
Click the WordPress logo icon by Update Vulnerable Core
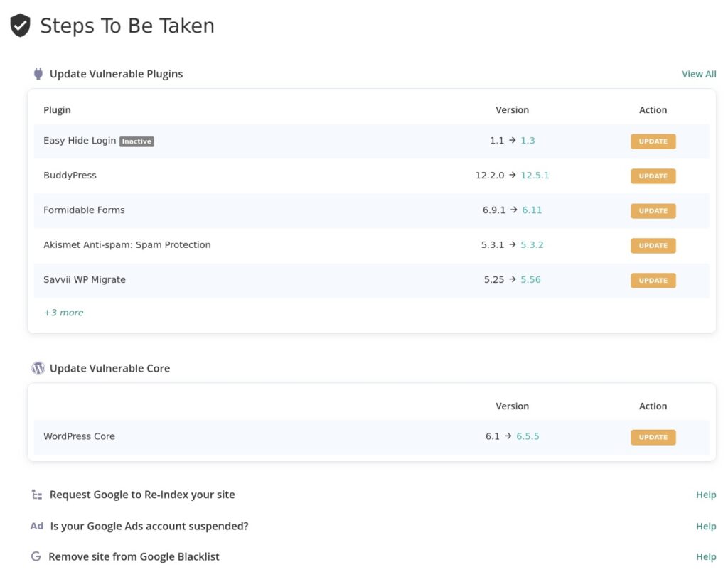(x=38, y=368)
